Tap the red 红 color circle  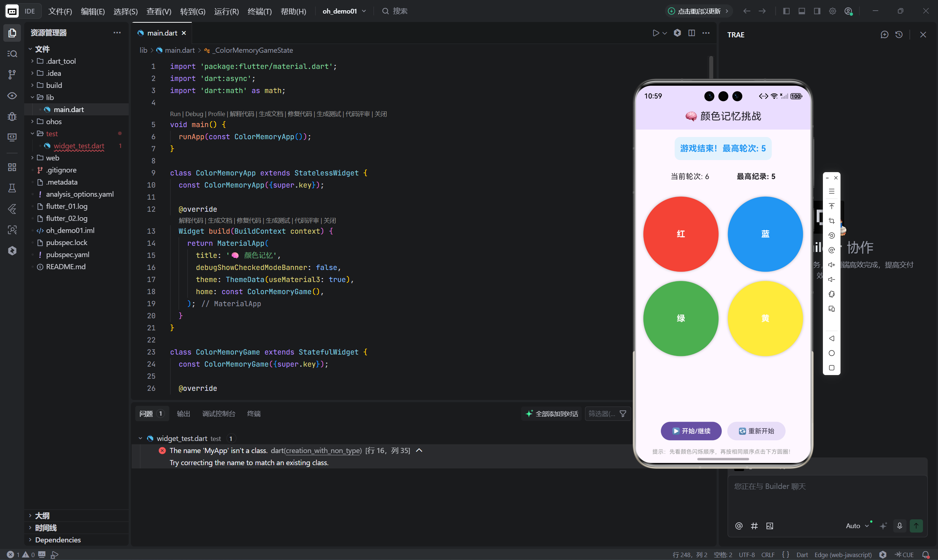(x=680, y=234)
